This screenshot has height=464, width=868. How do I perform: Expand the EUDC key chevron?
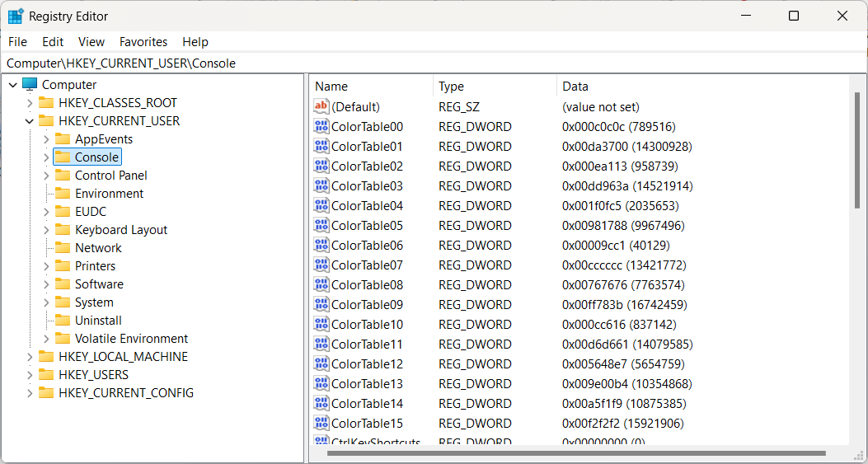[x=46, y=212]
